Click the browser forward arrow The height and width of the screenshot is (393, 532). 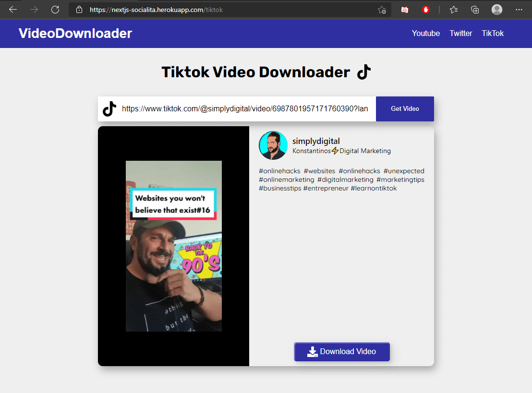(x=34, y=10)
